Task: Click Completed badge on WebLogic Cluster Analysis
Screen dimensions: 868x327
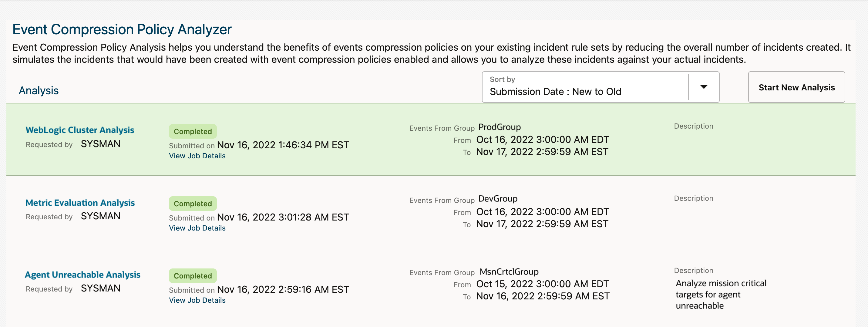Action: (193, 131)
